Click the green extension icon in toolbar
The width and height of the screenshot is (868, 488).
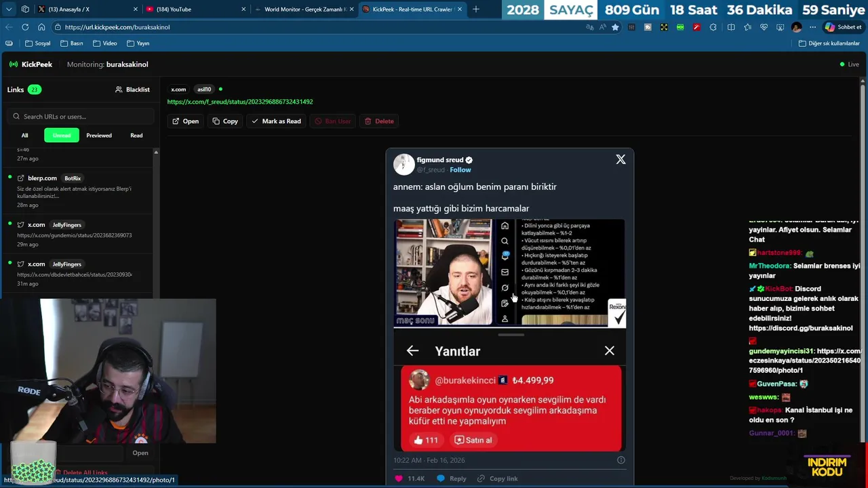pyautogui.click(x=680, y=27)
